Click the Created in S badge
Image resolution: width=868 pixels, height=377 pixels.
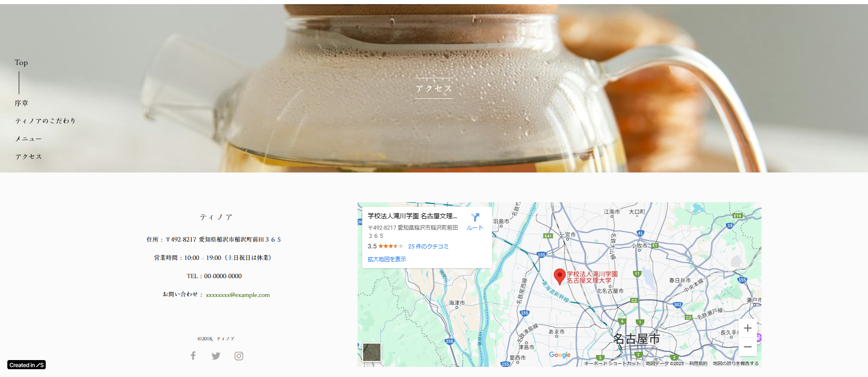[x=27, y=365]
